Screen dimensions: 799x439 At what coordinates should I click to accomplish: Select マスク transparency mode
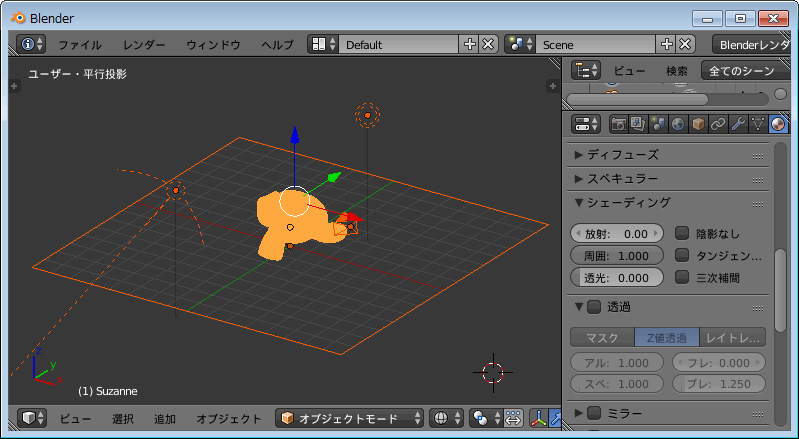coord(602,338)
